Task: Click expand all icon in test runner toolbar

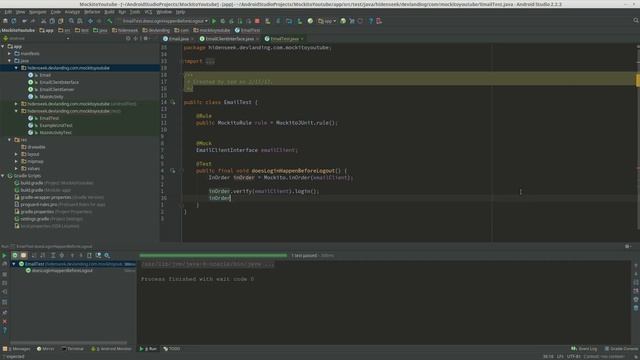Action: coord(53,256)
